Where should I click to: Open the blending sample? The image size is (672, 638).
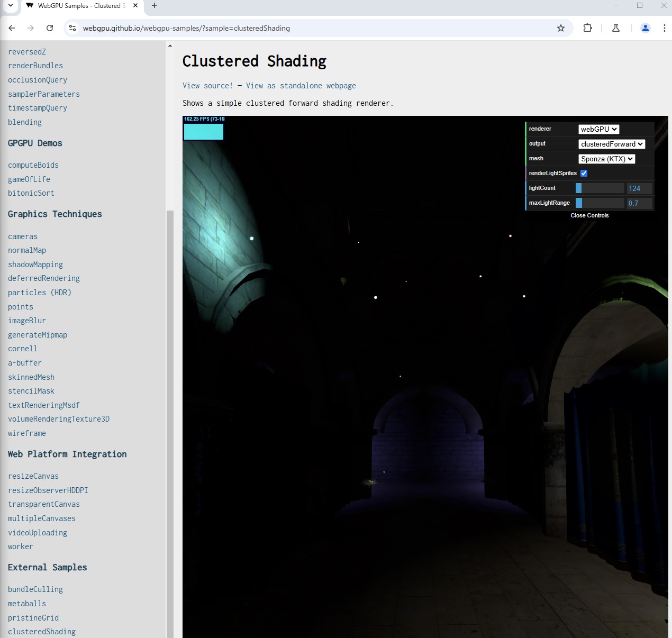pyautogui.click(x=25, y=122)
